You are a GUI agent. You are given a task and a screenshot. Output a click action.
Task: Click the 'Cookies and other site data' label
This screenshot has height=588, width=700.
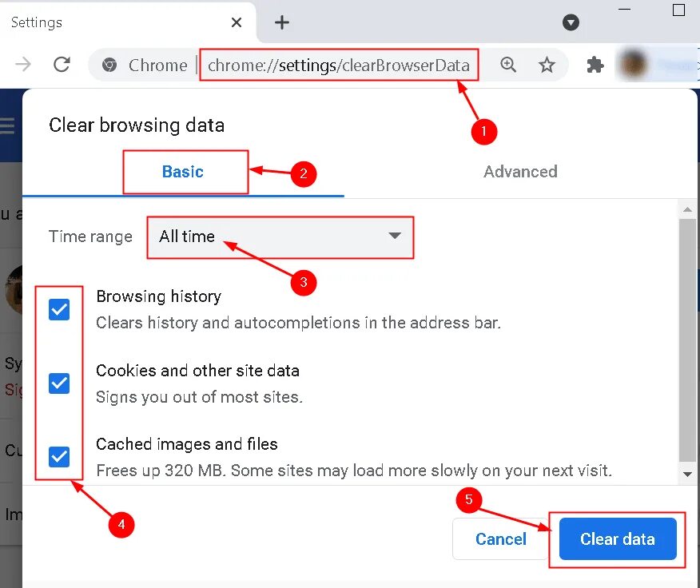pos(197,371)
